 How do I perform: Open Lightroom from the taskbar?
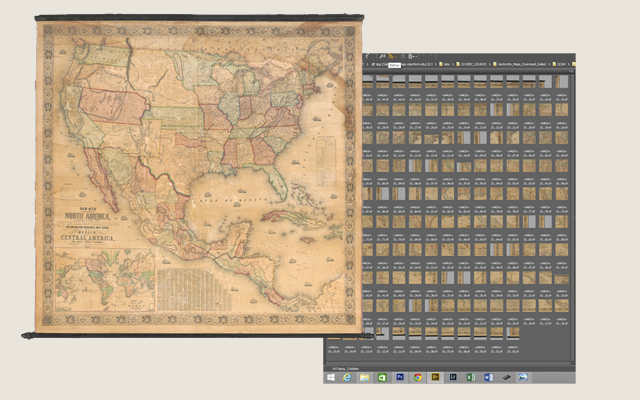(x=452, y=378)
